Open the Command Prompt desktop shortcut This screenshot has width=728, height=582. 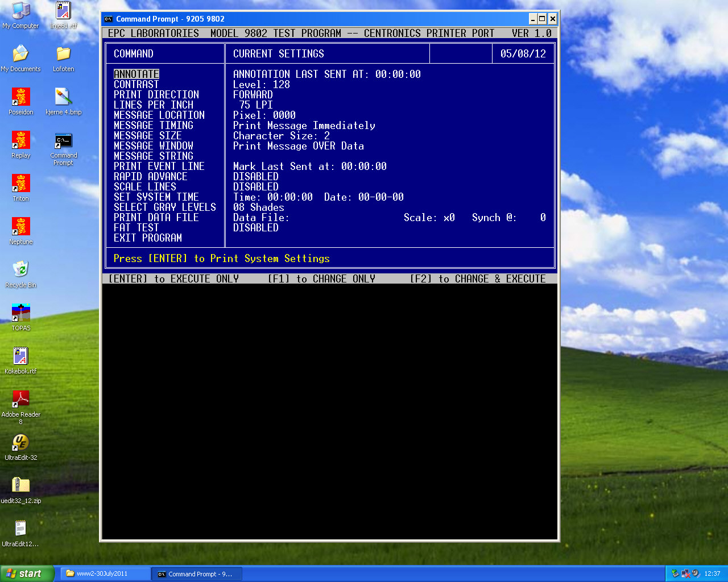(63, 141)
